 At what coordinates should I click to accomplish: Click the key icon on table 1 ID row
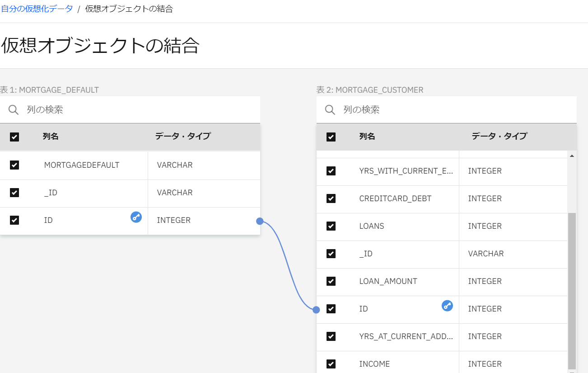tap(136, 217)
